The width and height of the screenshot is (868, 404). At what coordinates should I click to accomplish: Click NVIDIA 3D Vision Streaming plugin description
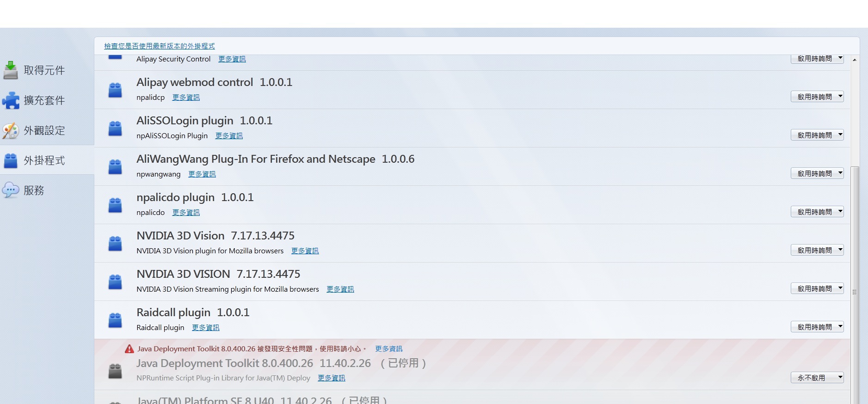pos(228,289)
